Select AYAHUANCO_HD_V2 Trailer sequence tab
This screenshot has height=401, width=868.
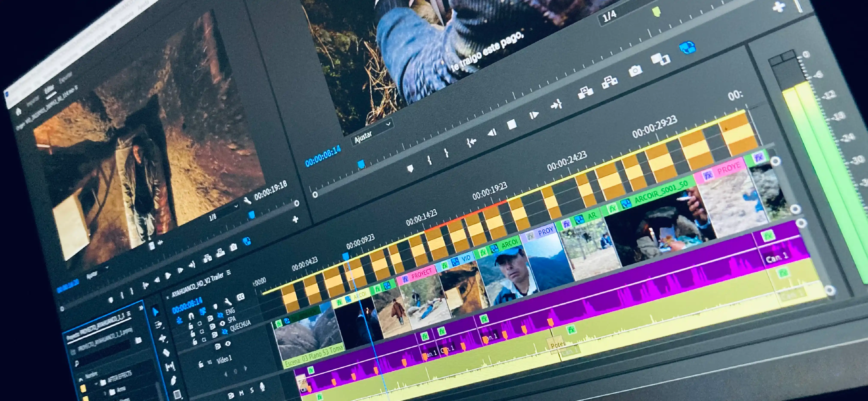pyautogui.click(x=197, y=285)
